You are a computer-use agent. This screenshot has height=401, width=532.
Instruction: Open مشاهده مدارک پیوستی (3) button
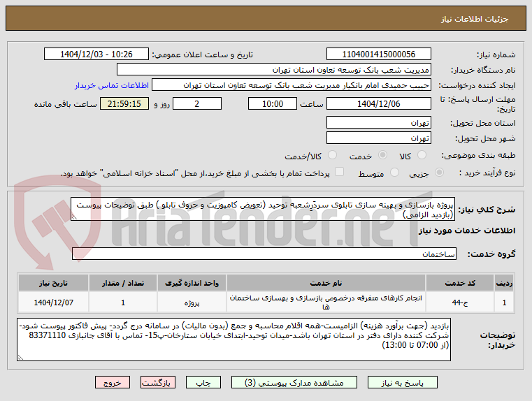pyautogui.click(x=294, y=382)
